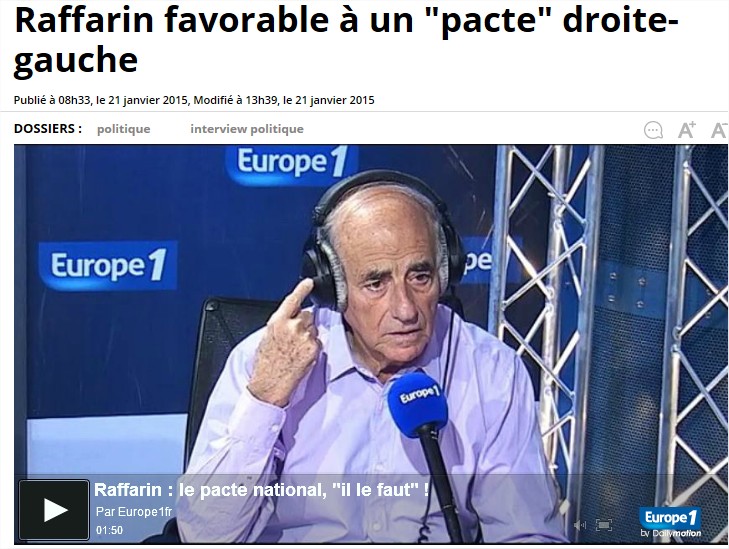Play the Raffarin video
Image resolution: width=729 pixels, height=549 pixels.
pyautogui.click(x=54, y=510)
